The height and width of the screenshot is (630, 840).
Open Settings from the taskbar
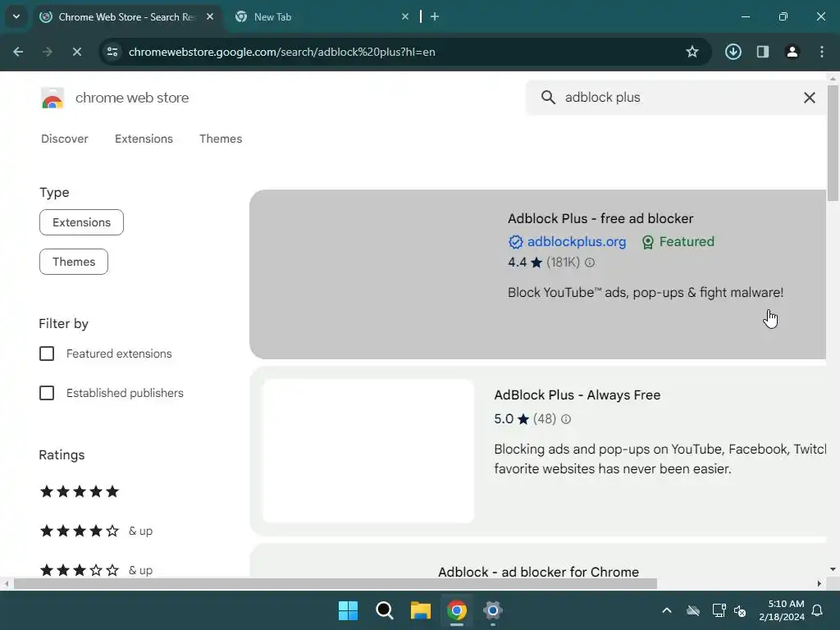tap(493, 610)
